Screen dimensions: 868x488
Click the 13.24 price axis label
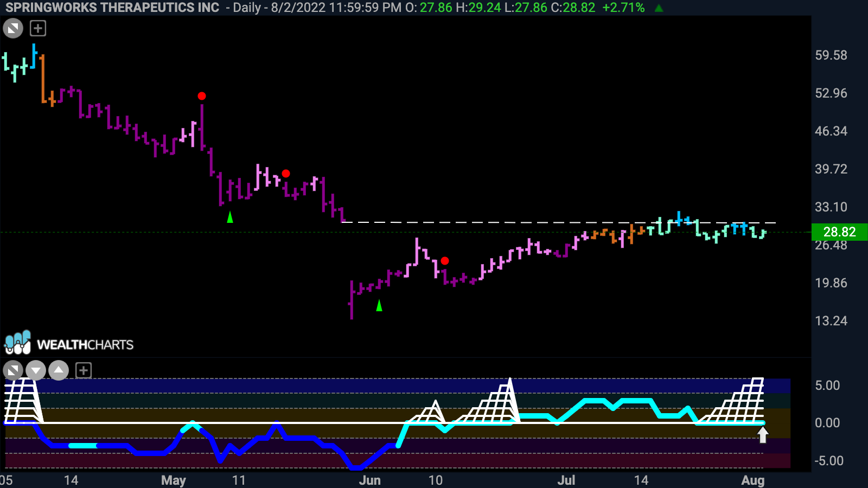[x=831, y=321]
